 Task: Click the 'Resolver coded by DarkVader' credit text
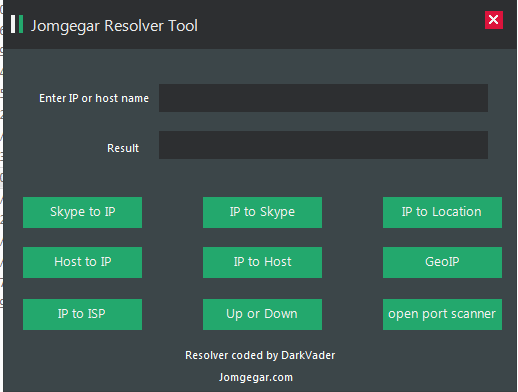[260, 355]
